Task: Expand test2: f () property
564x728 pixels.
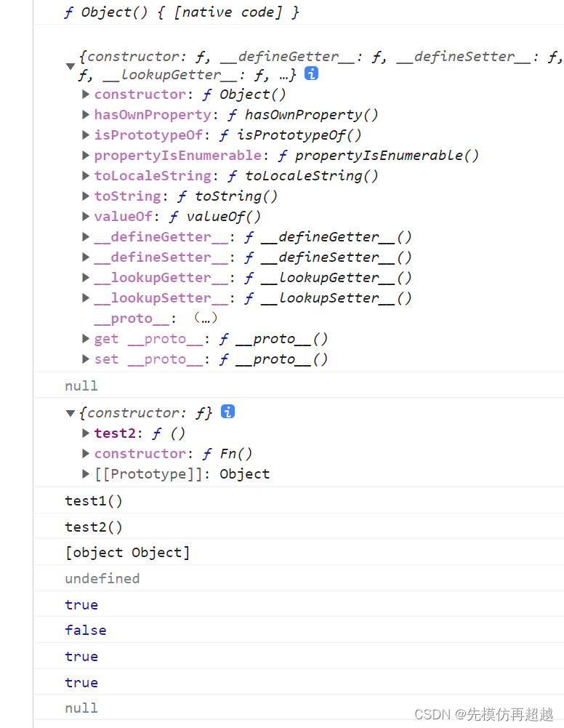Action: [x=85, y=433]
